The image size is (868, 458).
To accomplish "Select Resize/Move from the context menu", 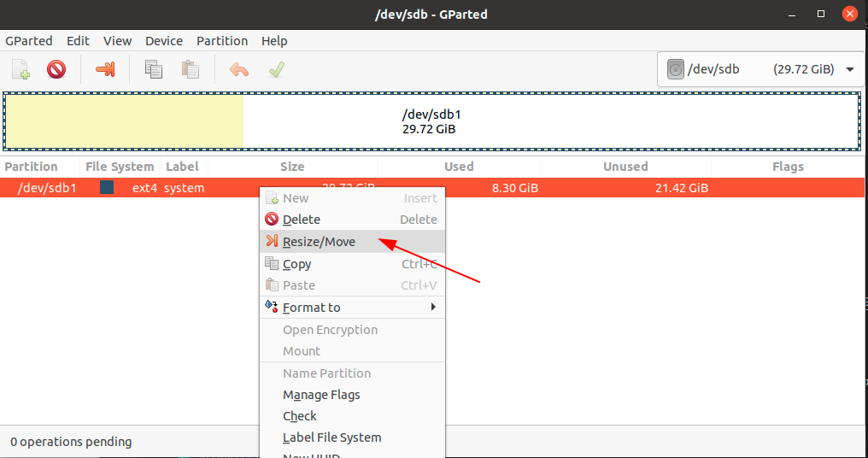I will point(319,242).
